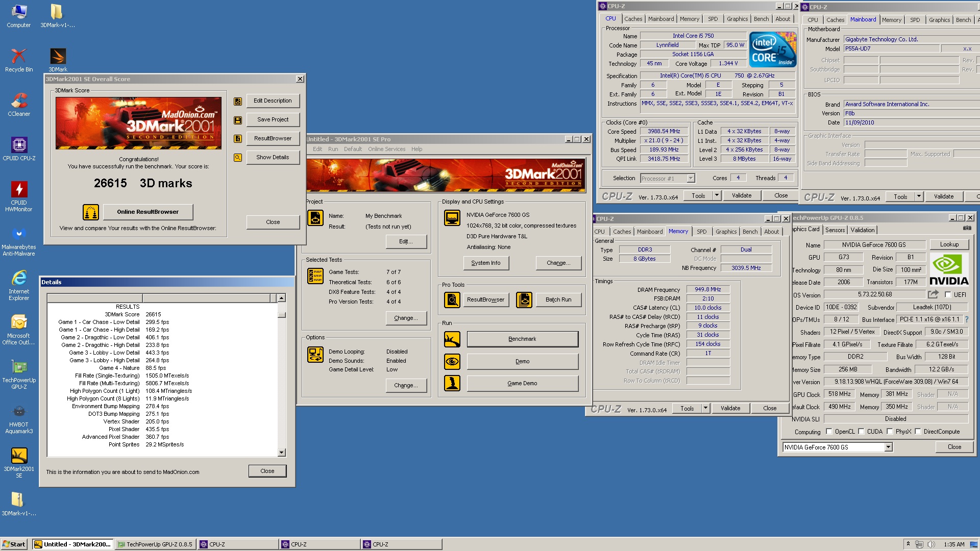The width and height of the screenshot is (980, 551).
Task: Click the Bus Interface question mark in GPU-Z
Action: point(966,320)
